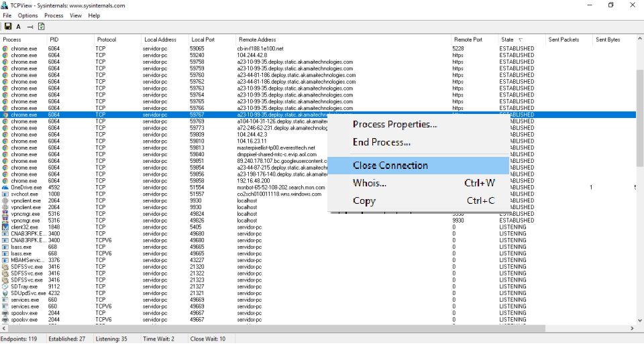Open the View menu
Image resolution: width=644 pixels, height=362 pixels.
[x=76, y=15]
